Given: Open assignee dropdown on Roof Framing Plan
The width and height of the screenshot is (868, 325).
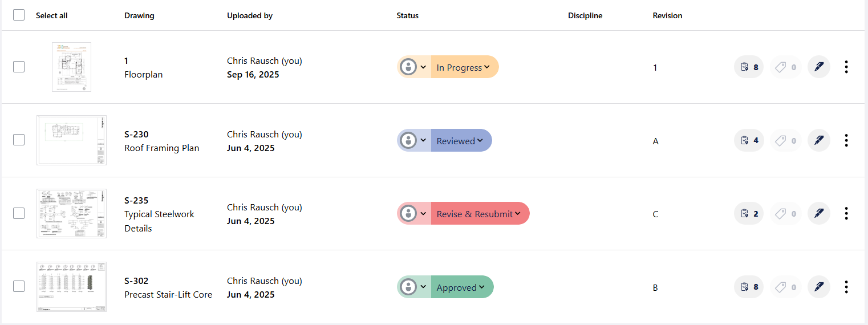Looking at the screenshot, I should tap(413, 140).
